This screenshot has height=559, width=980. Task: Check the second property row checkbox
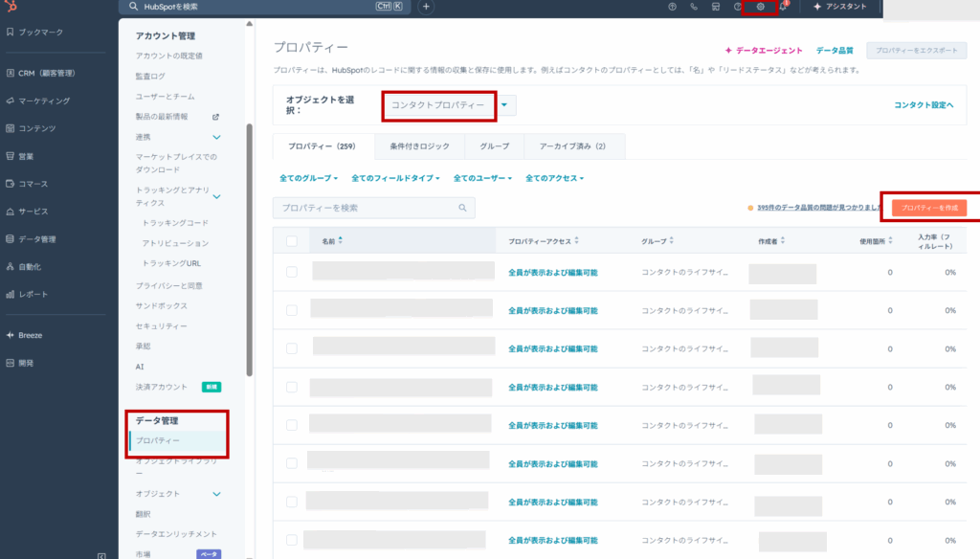[x=292, y=310]
